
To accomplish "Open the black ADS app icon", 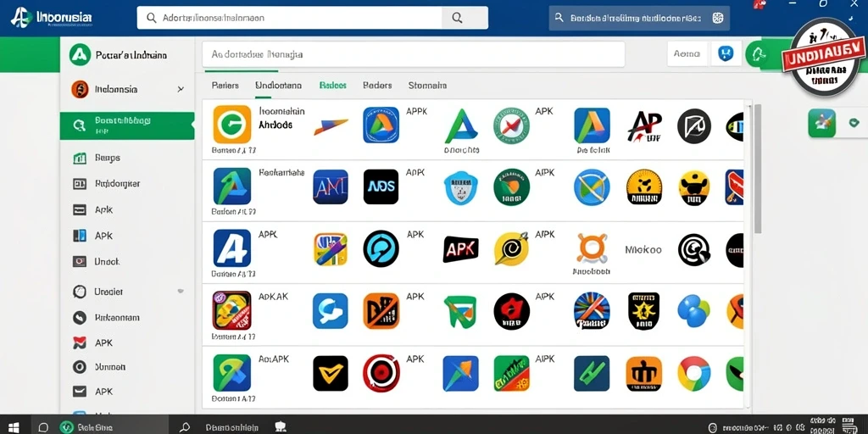I will [381, 187].
